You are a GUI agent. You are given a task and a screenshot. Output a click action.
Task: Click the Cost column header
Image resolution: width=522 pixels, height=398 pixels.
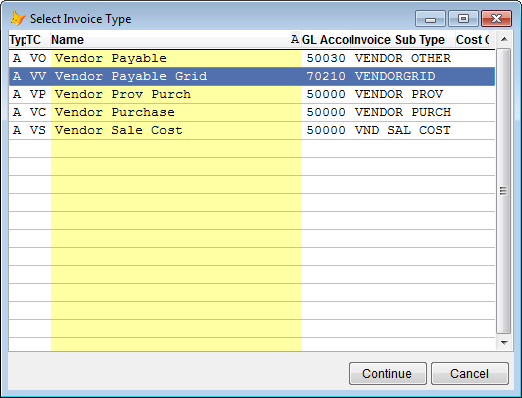coord(472,40)
